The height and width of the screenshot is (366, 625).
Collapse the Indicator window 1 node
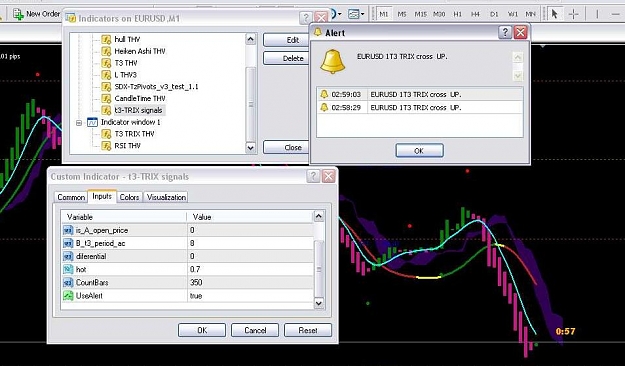[x=79, y=123]
